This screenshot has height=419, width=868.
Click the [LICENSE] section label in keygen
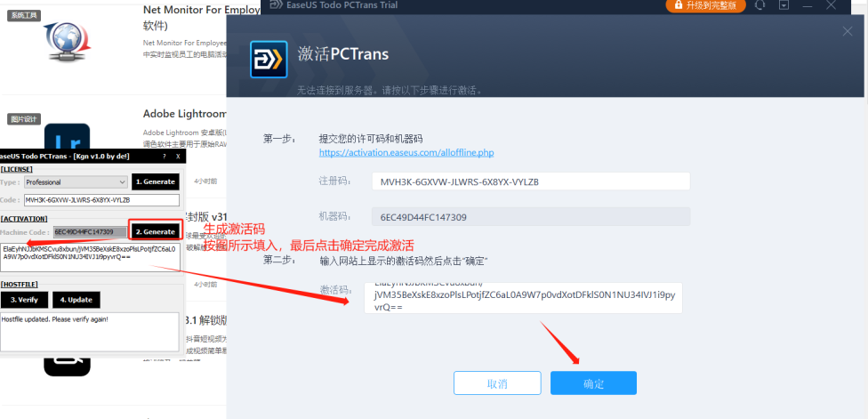[16, 169]
